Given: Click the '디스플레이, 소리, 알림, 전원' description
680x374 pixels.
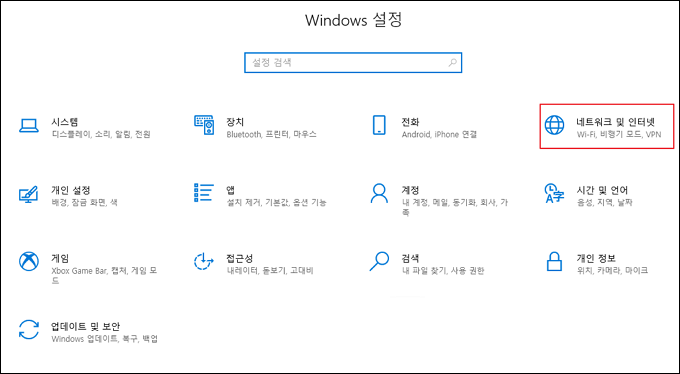Looking at the screenshot, I should click(x=101, y=134).
